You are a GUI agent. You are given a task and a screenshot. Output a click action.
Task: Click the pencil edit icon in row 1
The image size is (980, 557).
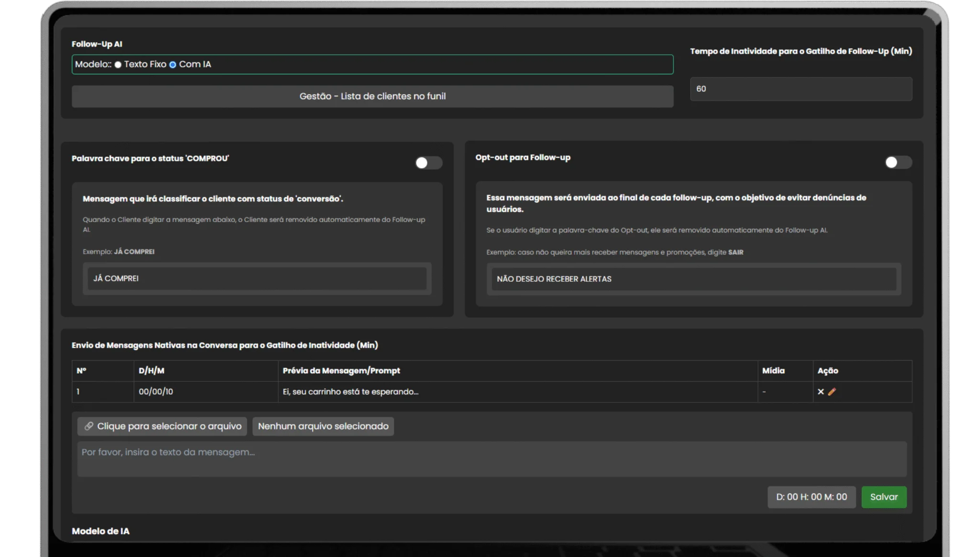click(832, 391)
